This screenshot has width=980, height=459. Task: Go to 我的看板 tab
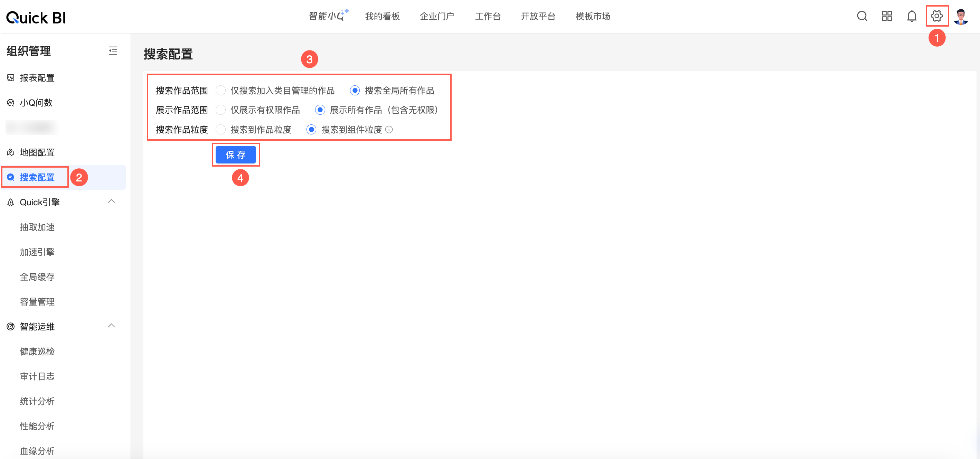[x=382, y=16]
